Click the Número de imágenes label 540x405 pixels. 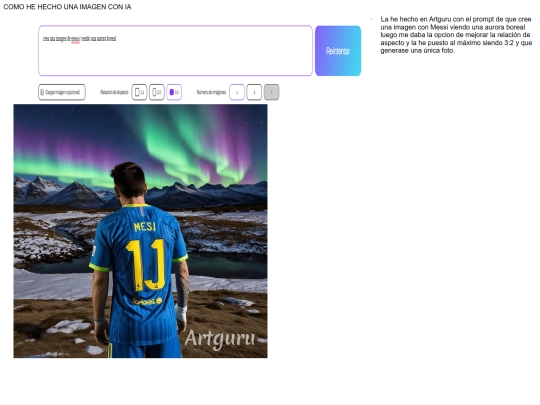[x=211, y=92]
